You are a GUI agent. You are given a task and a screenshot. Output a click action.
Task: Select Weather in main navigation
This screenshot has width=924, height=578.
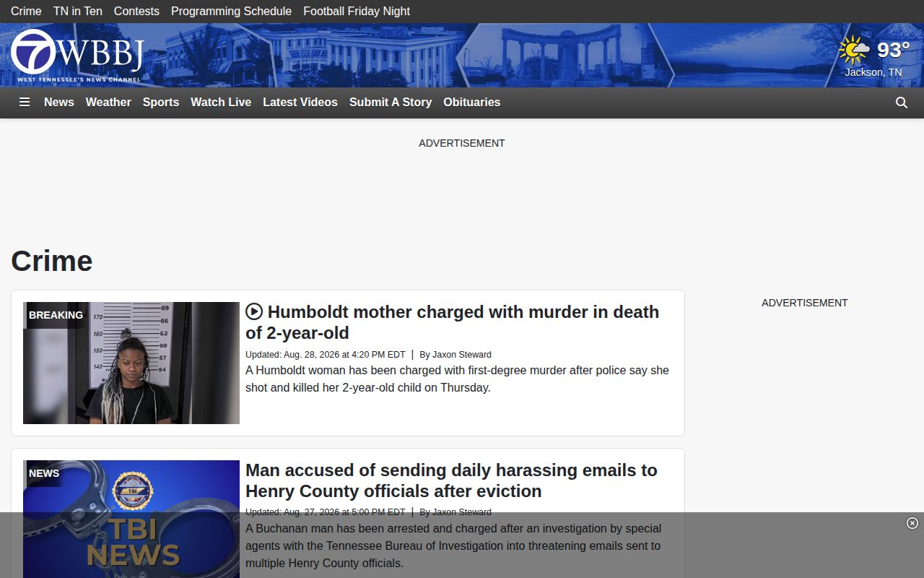108,103
